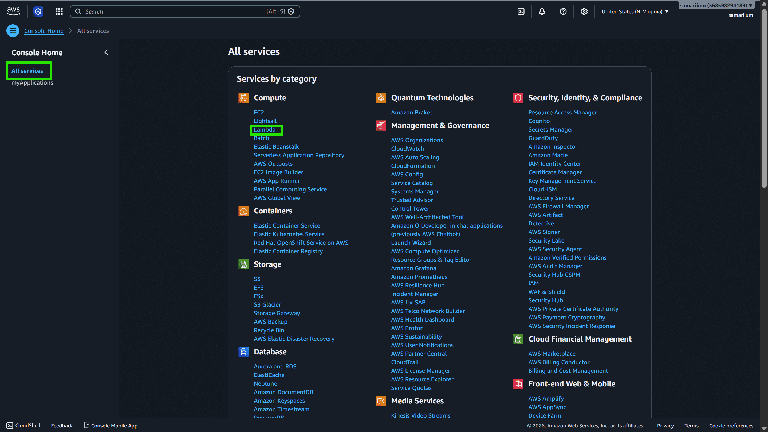Viewport: 768px width, 432px height.
Task: Open ElastiCache
Action: coord(269,375)
